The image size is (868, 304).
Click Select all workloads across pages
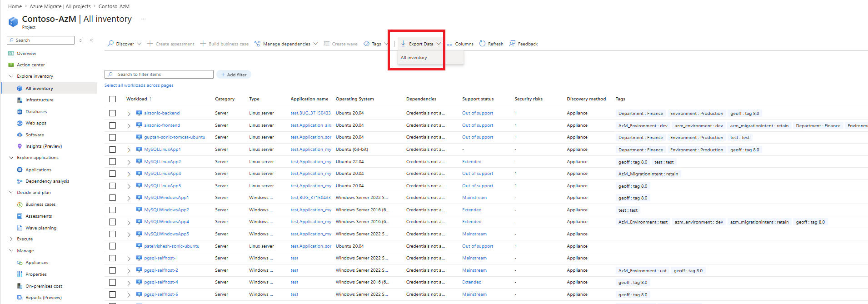coord(139,85)
